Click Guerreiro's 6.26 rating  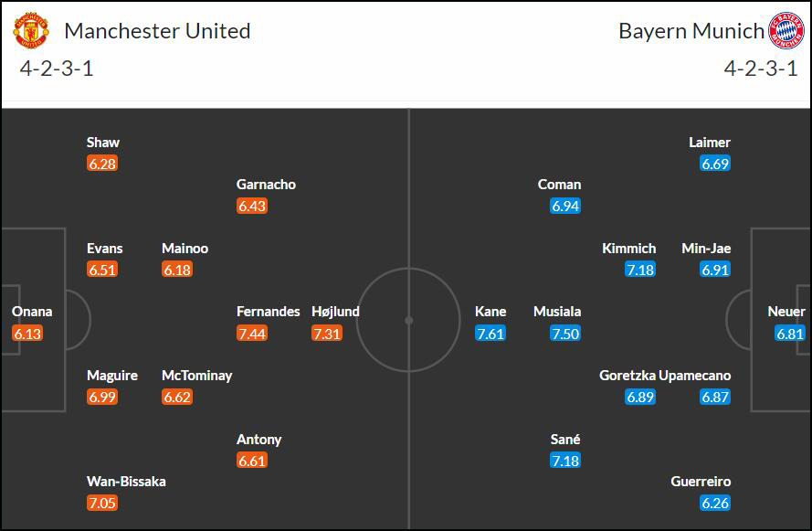pos(715,503)
